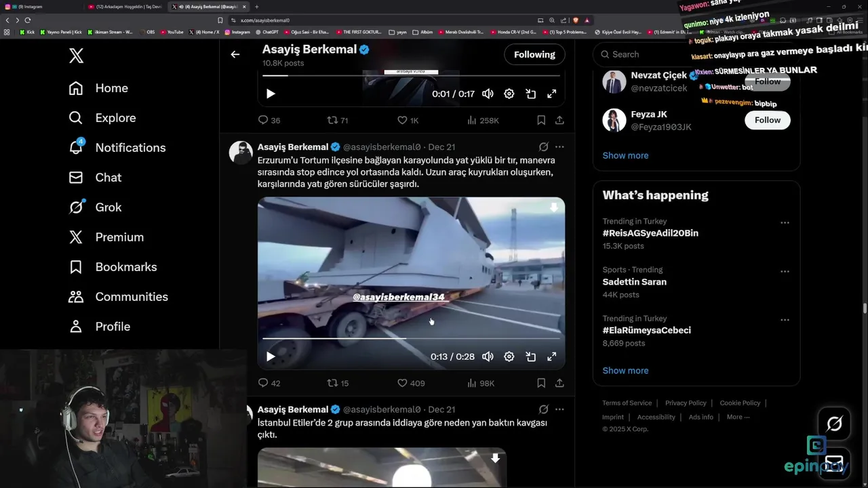Screen dimensions: 868x488
Task: View analytics showing 98K views
Action: pyautogui.click(x=481, y=383)
